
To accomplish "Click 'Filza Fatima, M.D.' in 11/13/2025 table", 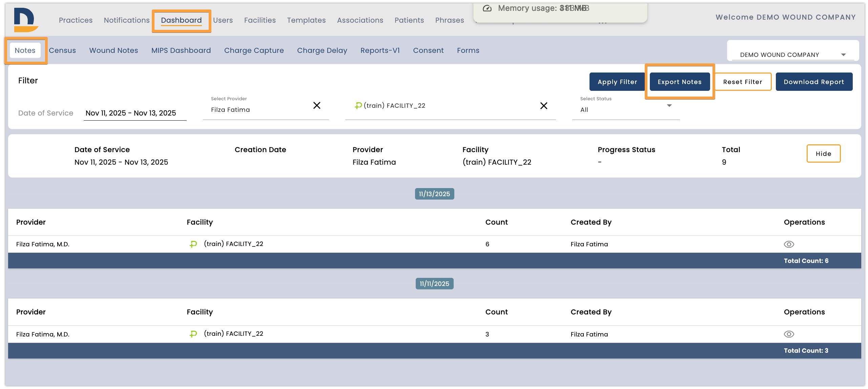I will click(x=43, y=244).
